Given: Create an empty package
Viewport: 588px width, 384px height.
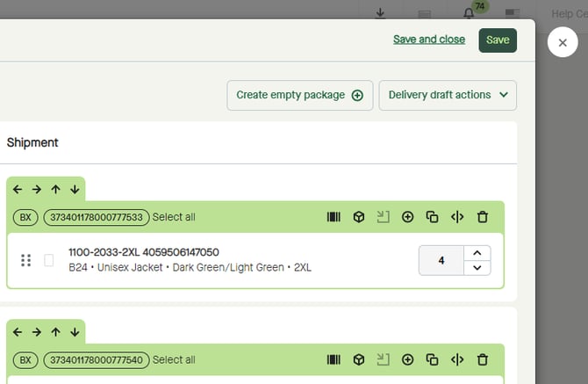Looking at the screenshot, I should pyautogui.click(x=299, y=95).
